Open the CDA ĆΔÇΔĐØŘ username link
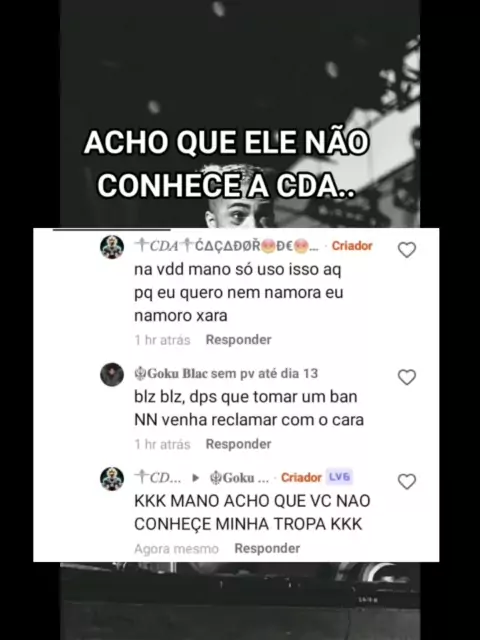This screenshot has height=640, width=480. coord(227,246)
